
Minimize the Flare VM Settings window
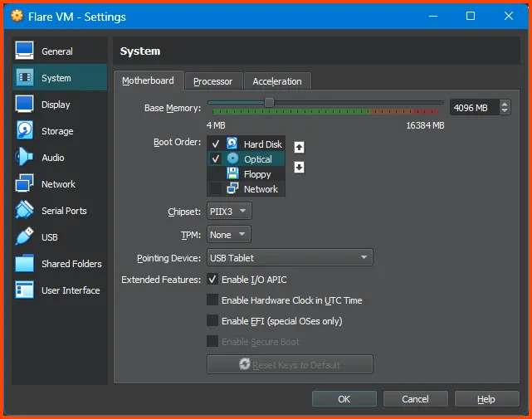tap(433, 16)
